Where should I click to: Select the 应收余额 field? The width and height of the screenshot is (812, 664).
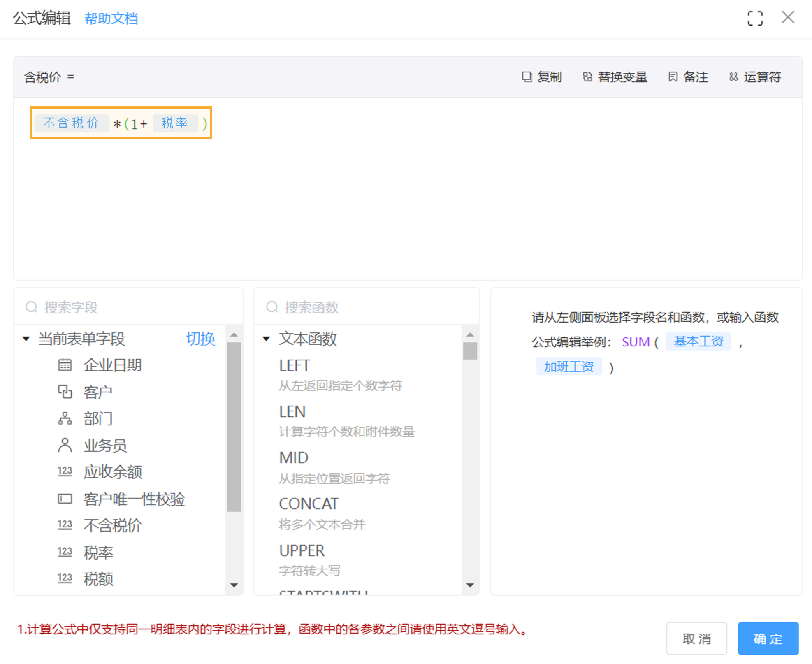pos(112,472)
